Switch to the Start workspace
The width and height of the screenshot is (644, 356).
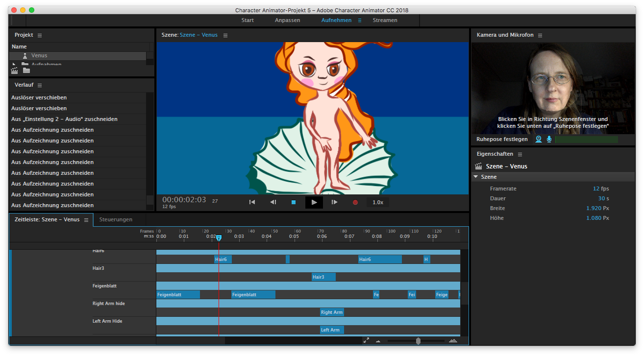(x=248, y=21)
